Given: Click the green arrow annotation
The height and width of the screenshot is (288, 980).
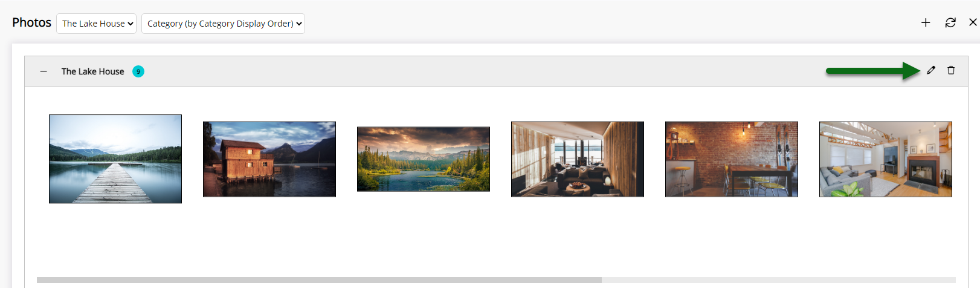Looking at the screenshot, I should point(873,71).
